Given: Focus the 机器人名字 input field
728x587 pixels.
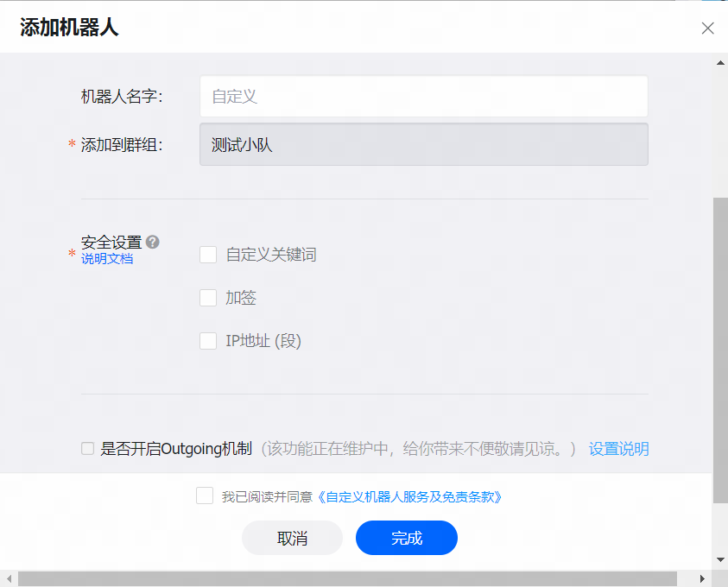Looking at the screenshot, I should point(424,97).
